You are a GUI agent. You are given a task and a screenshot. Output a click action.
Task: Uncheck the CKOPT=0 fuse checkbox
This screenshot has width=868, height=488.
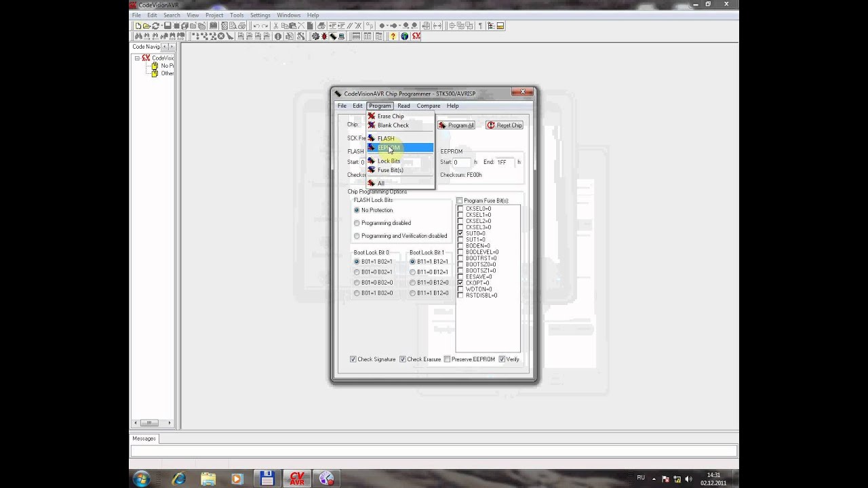tap(460, 283)
